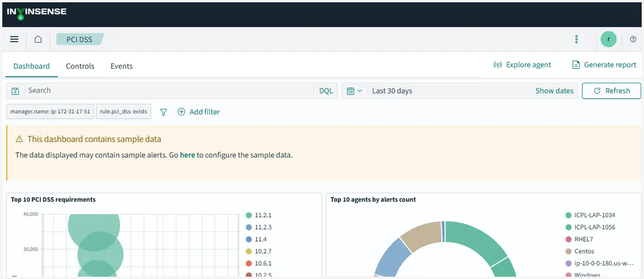
Task: Open the help question mark icon
Action: coord(633,39)
